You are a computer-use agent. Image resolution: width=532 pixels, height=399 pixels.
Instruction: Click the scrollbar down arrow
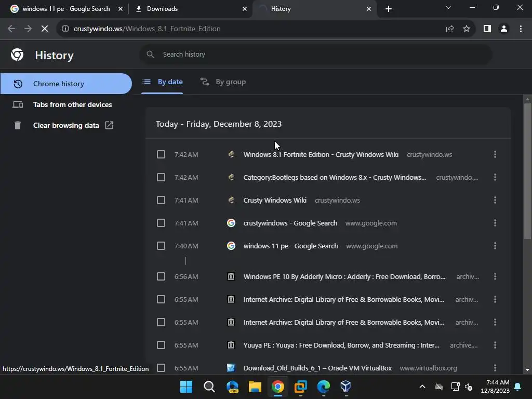(527, 370)
